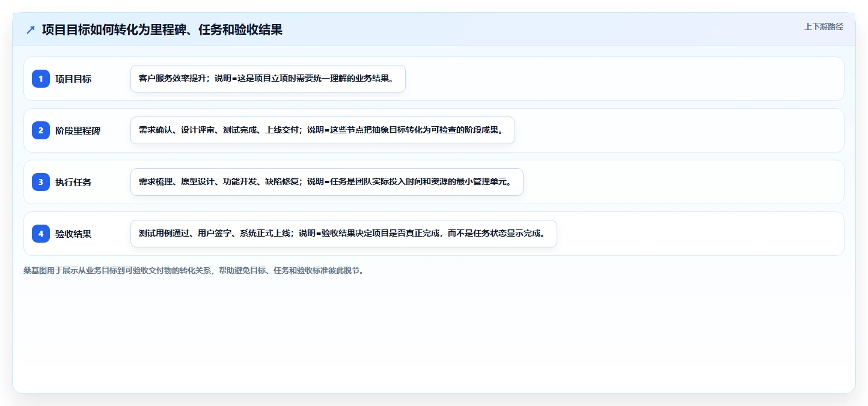Click the number 1 badge for 项目目标

point(41,79)
